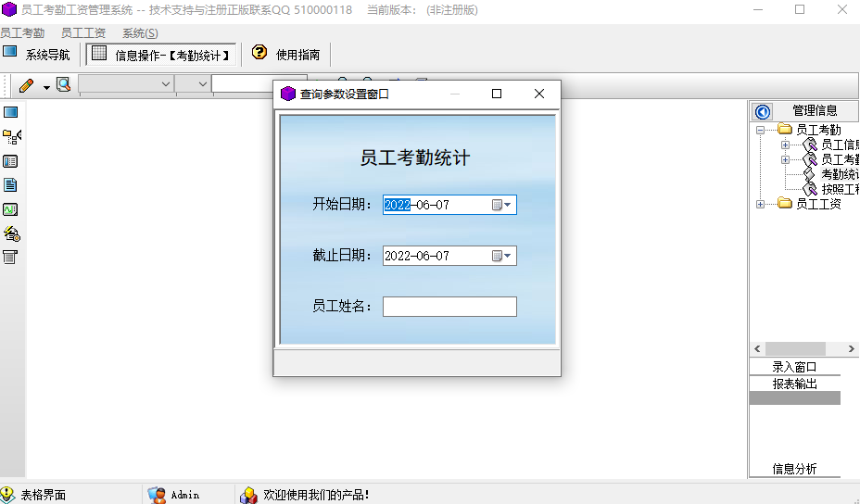The width and height of the screenshot is (860, 504).
Task: Select the 员工考勤 folder in tree
Action: (818, 130)
